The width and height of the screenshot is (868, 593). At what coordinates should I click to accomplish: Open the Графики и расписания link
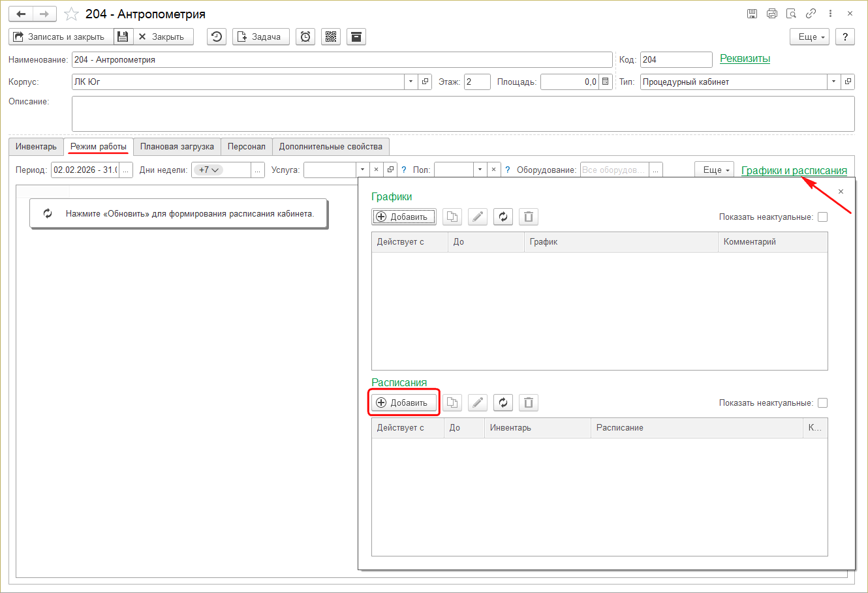pyautogui.click(x=794, y=170)
